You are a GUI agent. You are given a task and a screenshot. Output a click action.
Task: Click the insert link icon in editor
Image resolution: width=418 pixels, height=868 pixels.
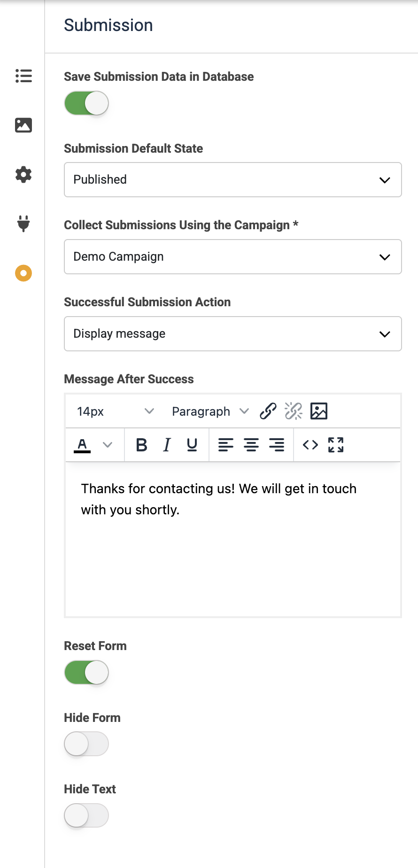(x=268, y=411)
